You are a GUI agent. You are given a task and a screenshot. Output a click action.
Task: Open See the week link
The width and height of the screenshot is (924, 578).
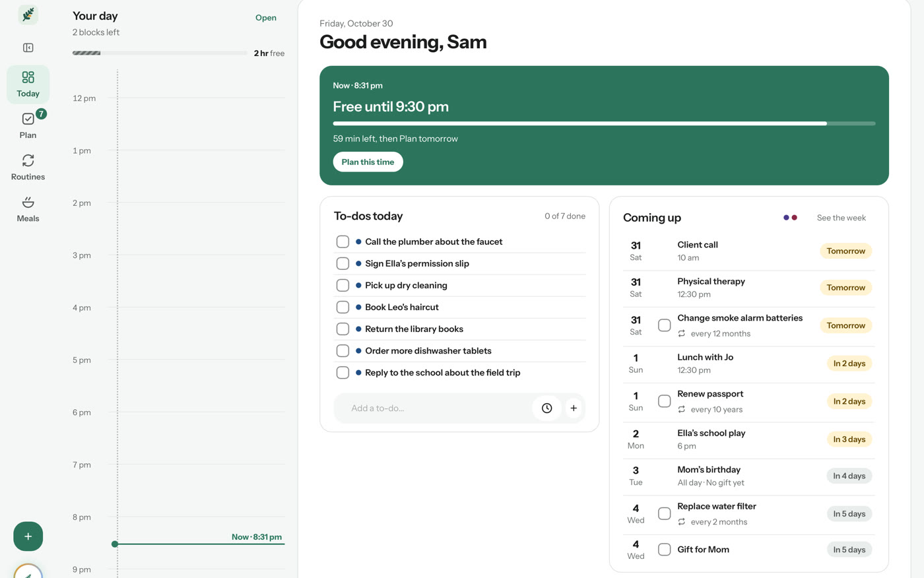[841, 218]
